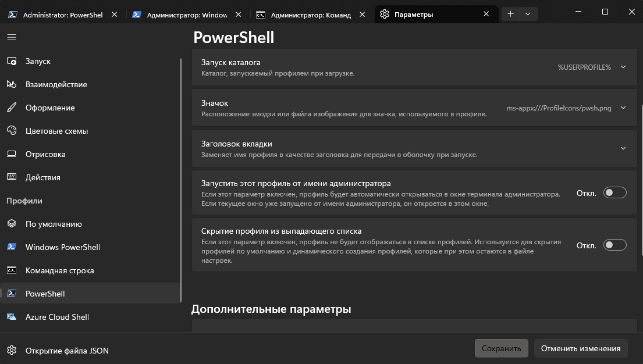Open a new tab with plus button
643x364 pixels.
click(x=510, y=14)
